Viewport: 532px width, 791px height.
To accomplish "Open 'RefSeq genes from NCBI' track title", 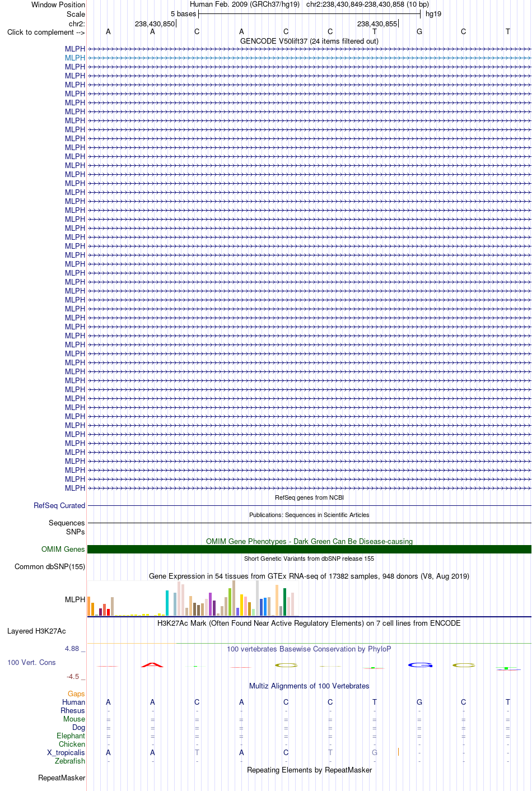I will [x=309, y=497].
